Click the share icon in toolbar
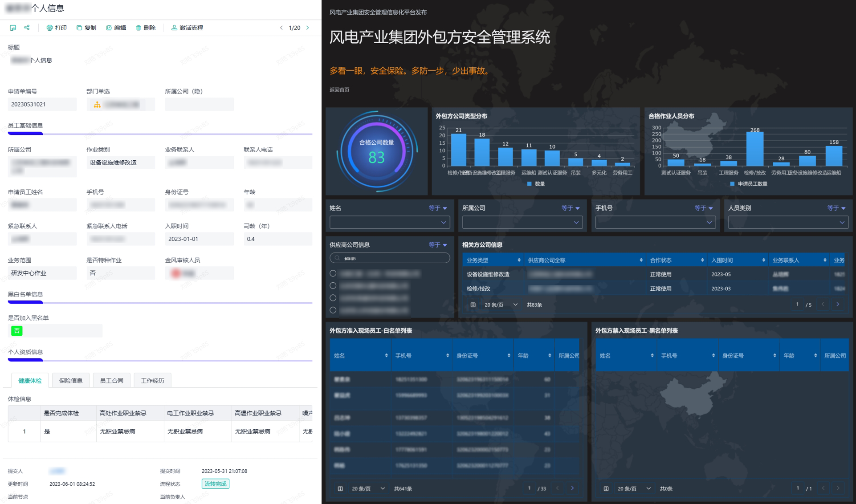This screenshot has width=856, height=504. [27, 28]
